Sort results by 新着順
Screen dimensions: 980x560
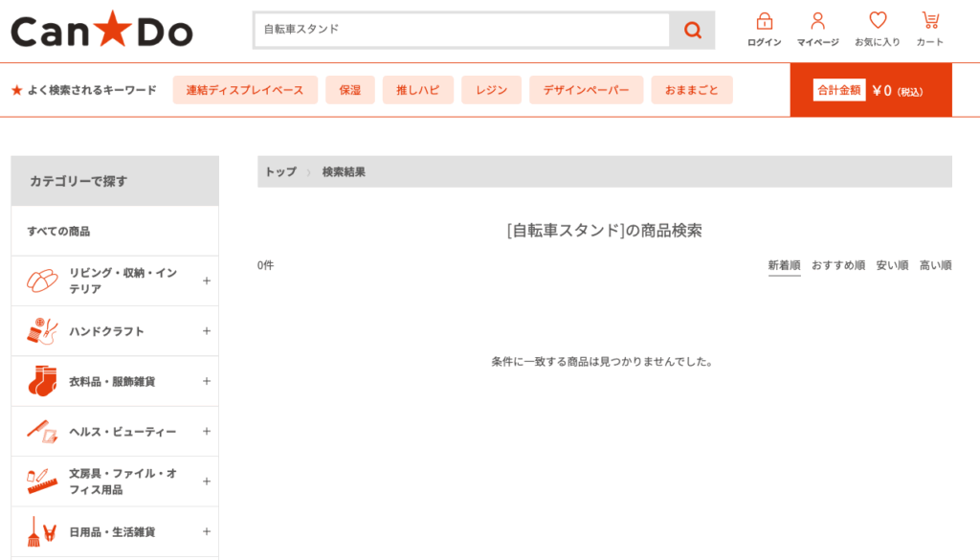coord(784,265)
